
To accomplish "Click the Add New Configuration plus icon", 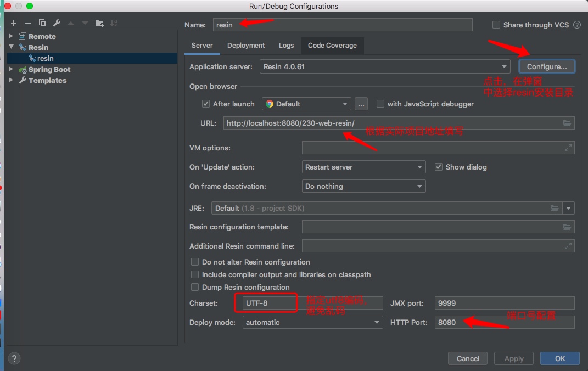I will pyautogui.click(x=14, y=23).
